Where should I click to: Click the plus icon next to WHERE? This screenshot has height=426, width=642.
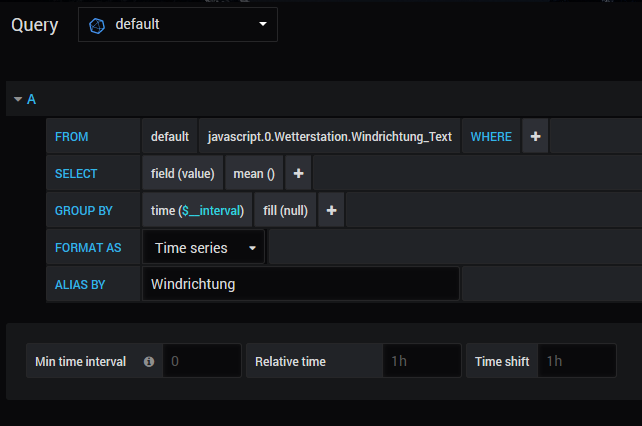[x=535, y=136]
